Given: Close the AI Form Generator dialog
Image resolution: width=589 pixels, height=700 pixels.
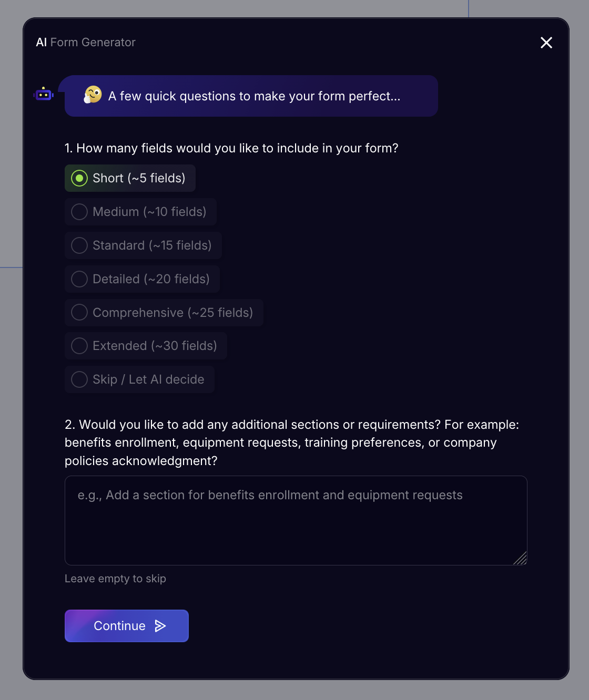Looking at the screenshot, I should (546, 43).
